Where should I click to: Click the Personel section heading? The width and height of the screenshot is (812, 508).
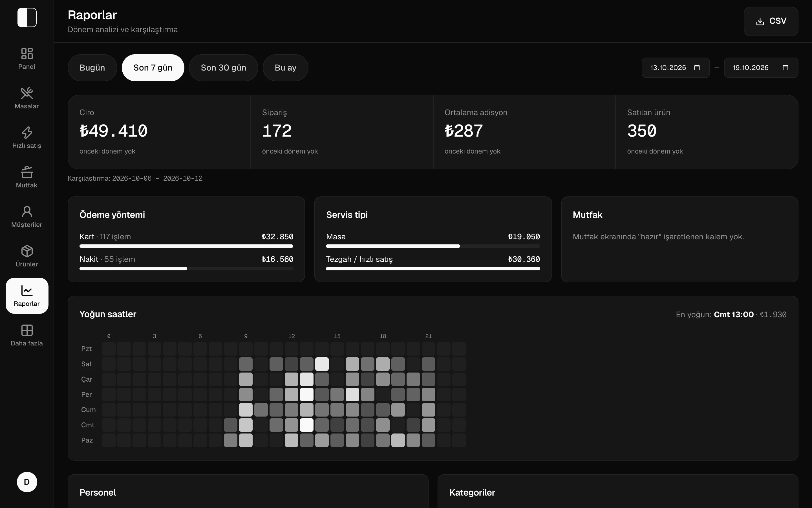[98, 492]
